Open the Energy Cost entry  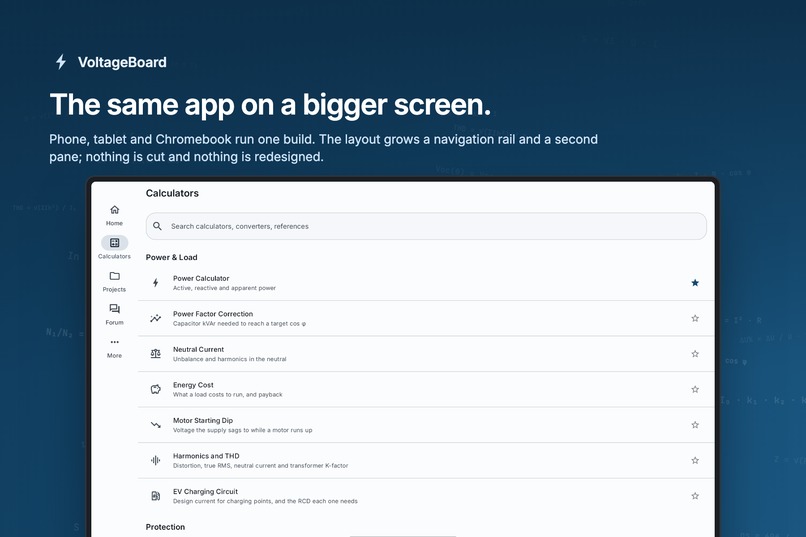(x=426, y=389)
